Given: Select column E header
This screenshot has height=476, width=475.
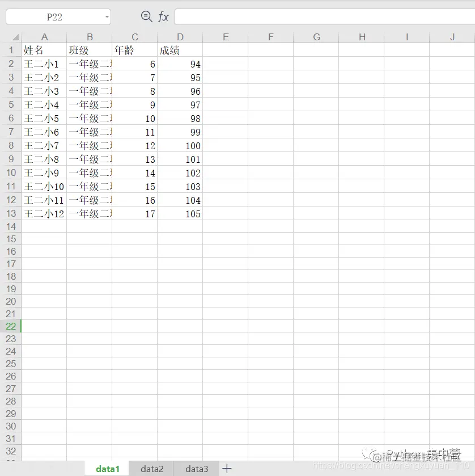Looking at the screenshot, I should tap(226, 37).
